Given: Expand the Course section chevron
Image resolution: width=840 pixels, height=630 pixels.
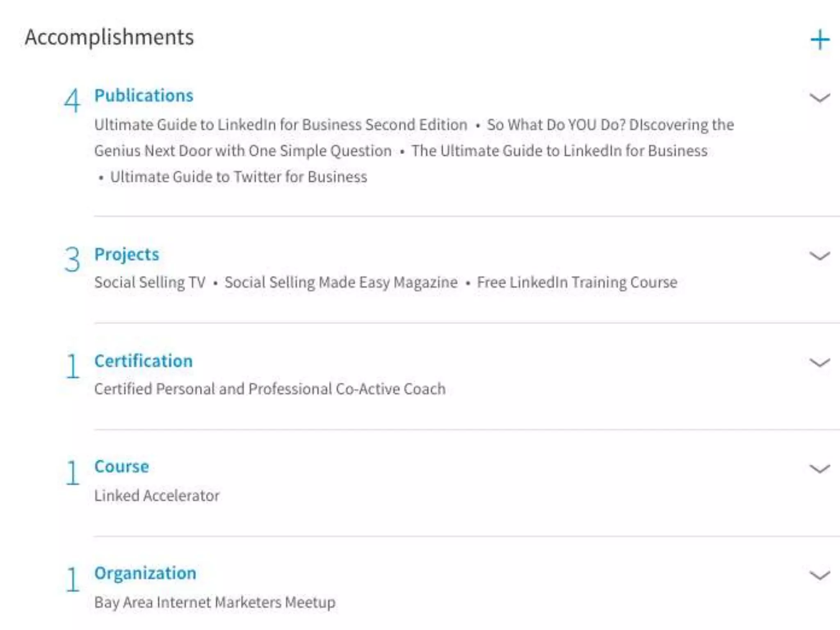Looking at the screenshot, I should click(819, 468).
